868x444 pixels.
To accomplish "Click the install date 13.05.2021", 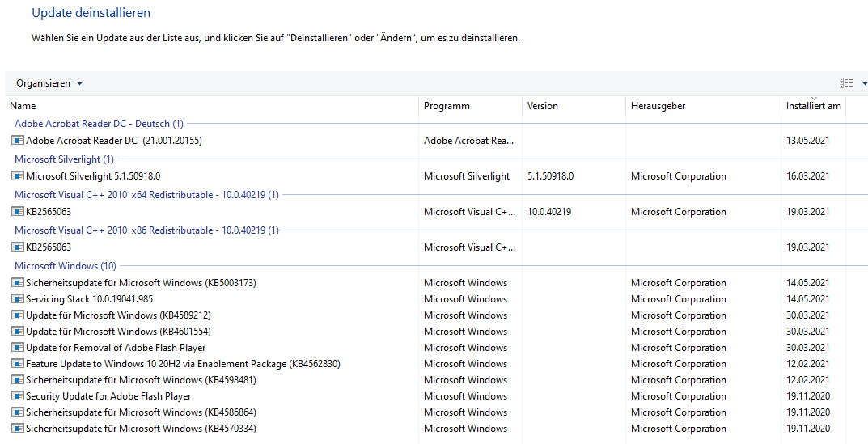I will tap(807, 141).
